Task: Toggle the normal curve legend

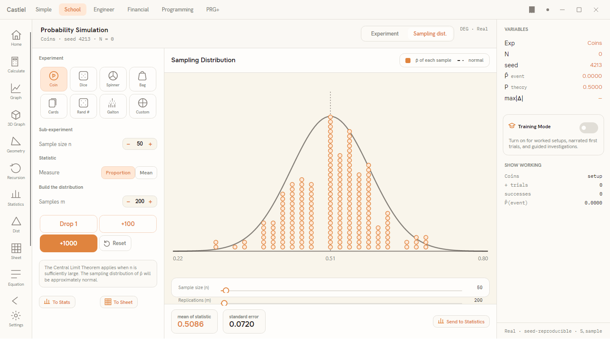Action: point(470,61)
